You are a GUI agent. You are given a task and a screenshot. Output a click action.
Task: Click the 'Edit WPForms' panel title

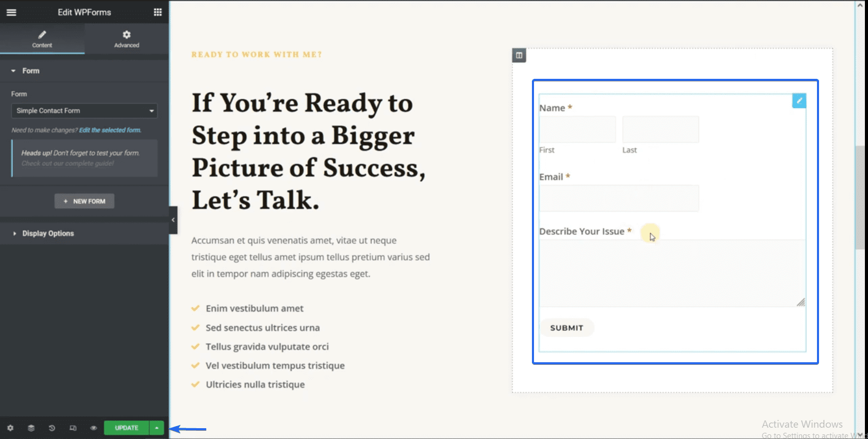click(x=85, y=12)
